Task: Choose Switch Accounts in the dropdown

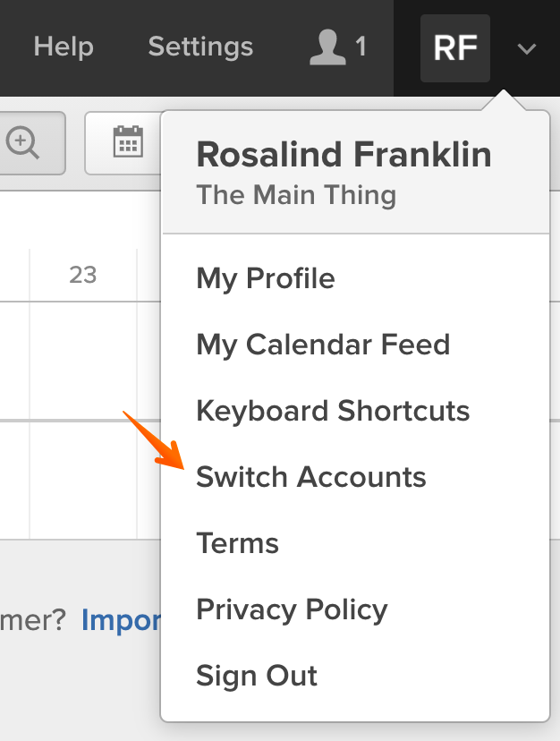Action: (x=311, y=476)
